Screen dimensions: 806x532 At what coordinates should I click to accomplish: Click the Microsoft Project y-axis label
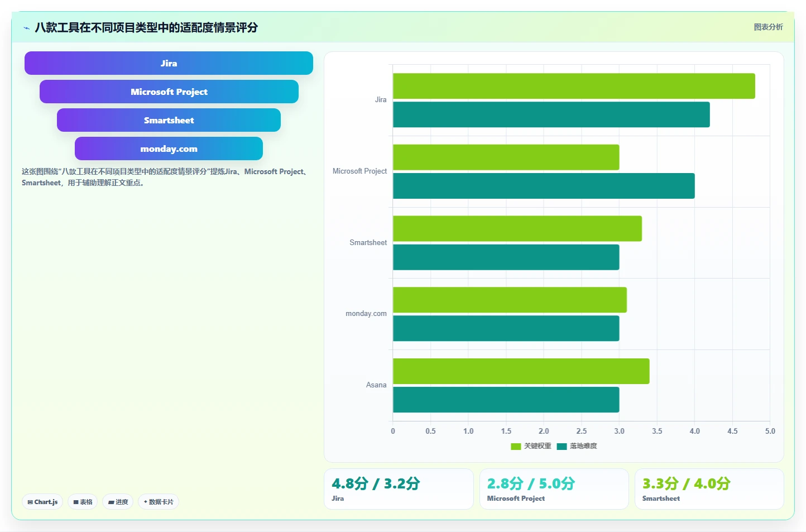pos(359,171)
